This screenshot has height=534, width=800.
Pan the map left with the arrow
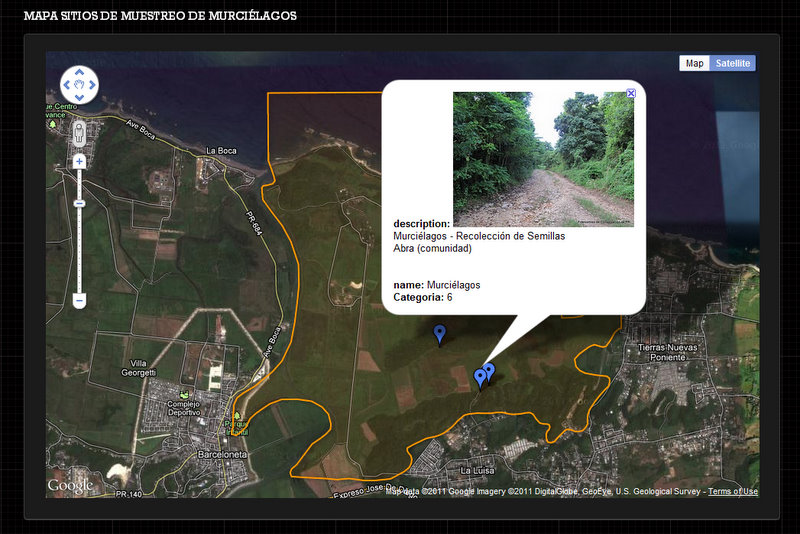pos(68,85)
